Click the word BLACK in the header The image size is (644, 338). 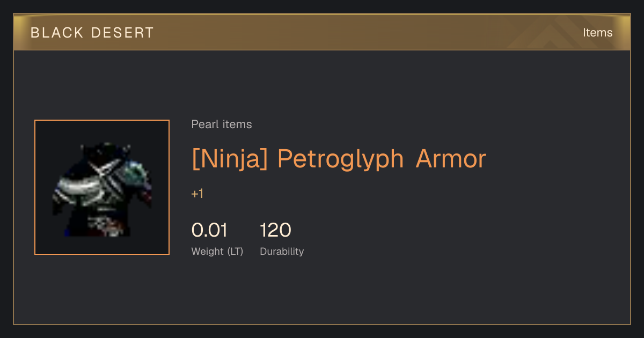tap(57, 33)
